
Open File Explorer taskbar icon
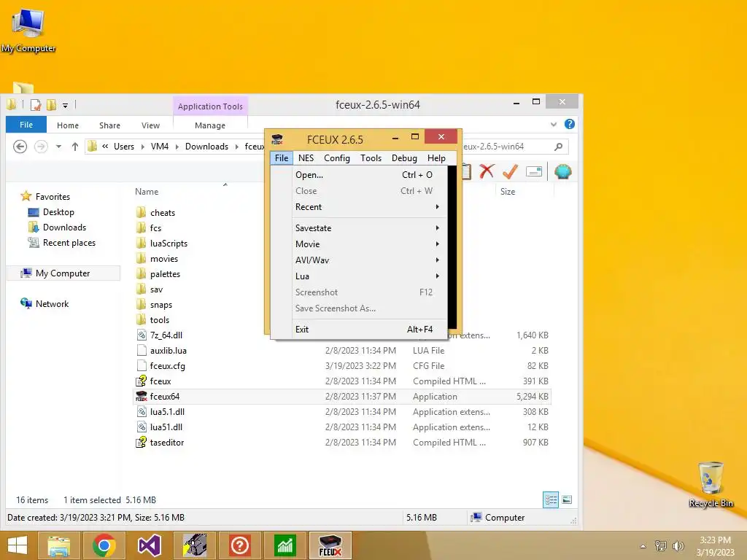tap(58, 545)
